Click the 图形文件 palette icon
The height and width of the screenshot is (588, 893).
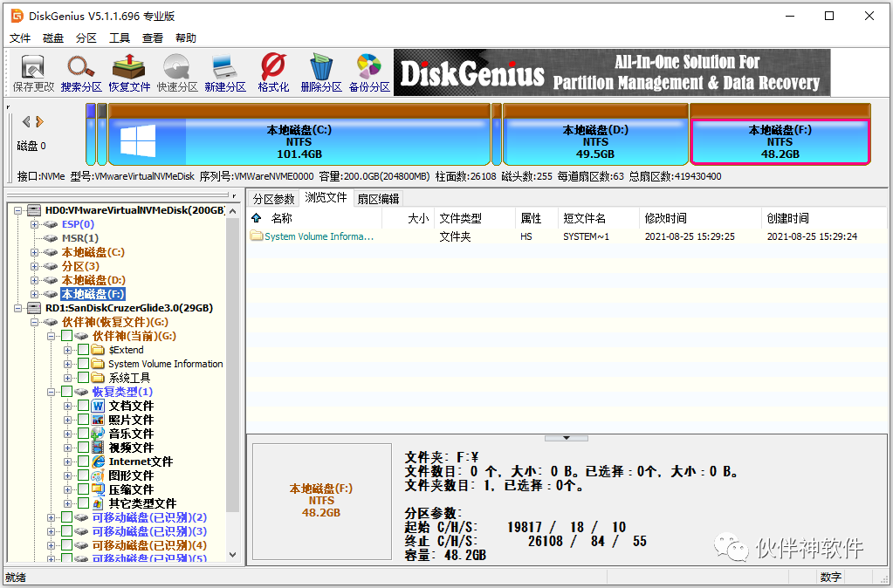(98, 475)
